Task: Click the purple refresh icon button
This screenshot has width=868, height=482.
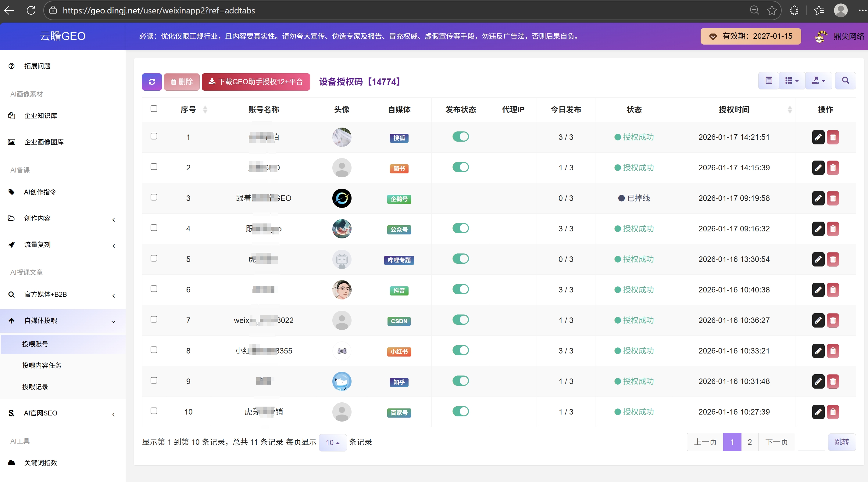Action: 152,82
